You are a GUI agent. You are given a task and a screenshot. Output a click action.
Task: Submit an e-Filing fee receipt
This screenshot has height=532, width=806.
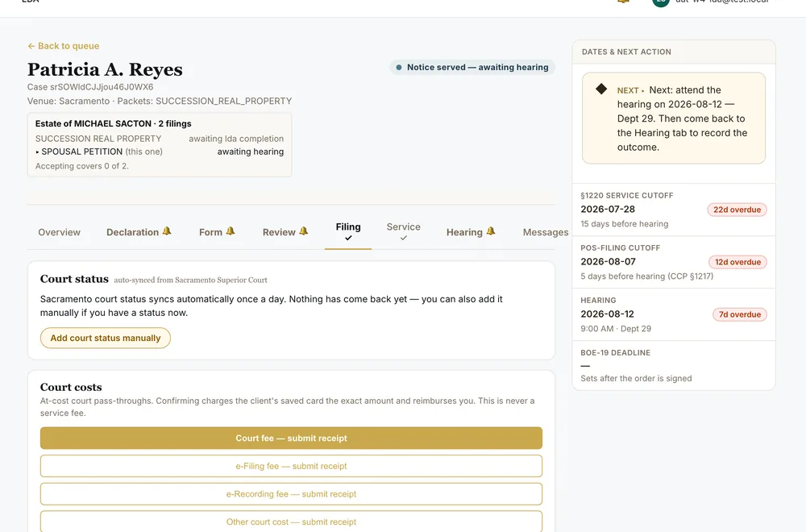pos(291,466)
